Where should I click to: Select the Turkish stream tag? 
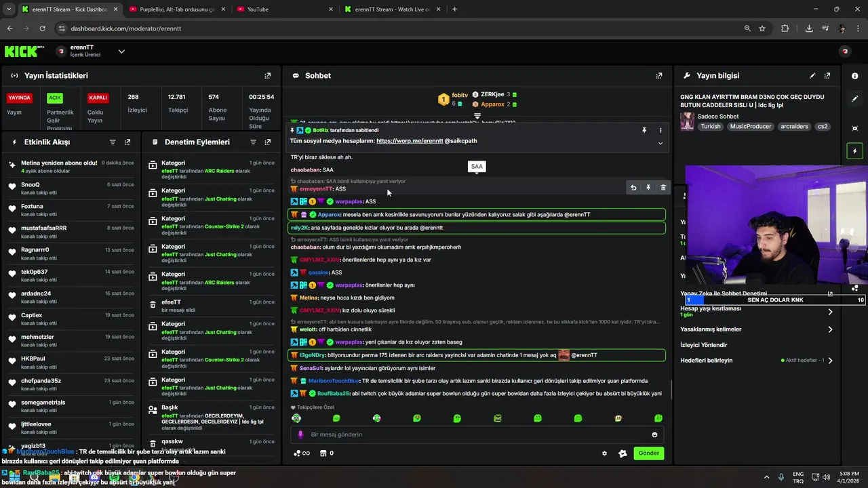click(711, 127)
